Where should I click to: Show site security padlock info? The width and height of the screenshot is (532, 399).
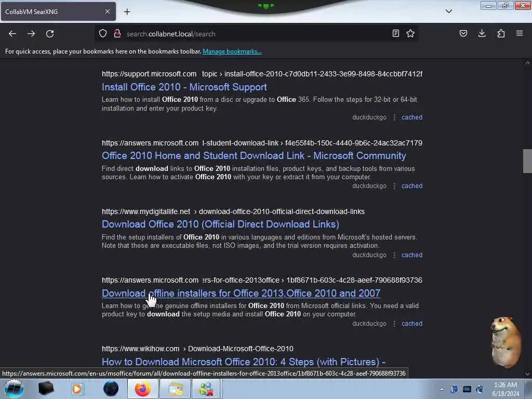117,34
